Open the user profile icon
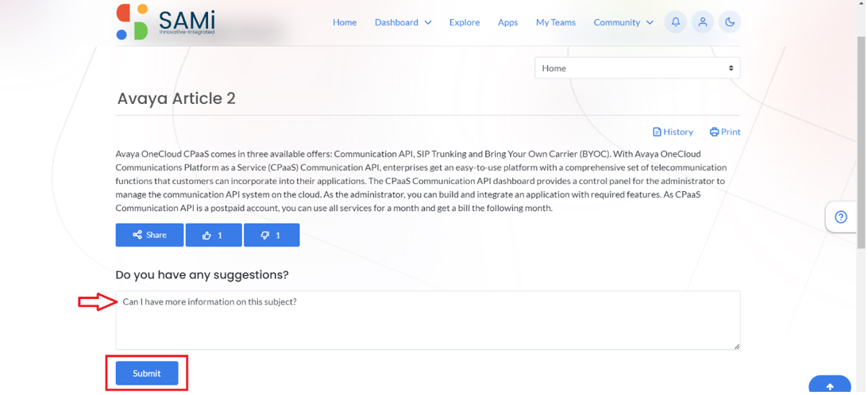Viewport: 868px width, 395px height. click(x=703, y=22)
